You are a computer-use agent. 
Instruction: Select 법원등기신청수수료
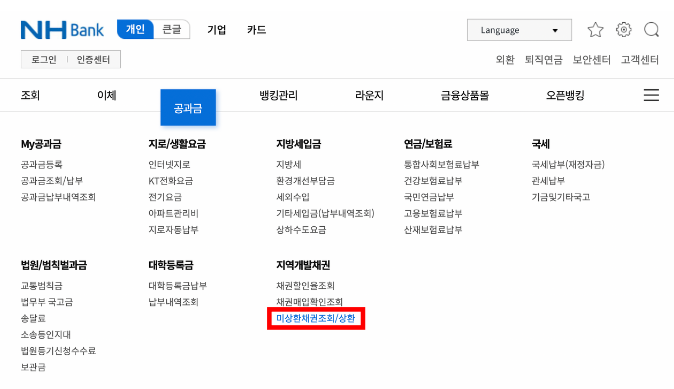[58, 351]
